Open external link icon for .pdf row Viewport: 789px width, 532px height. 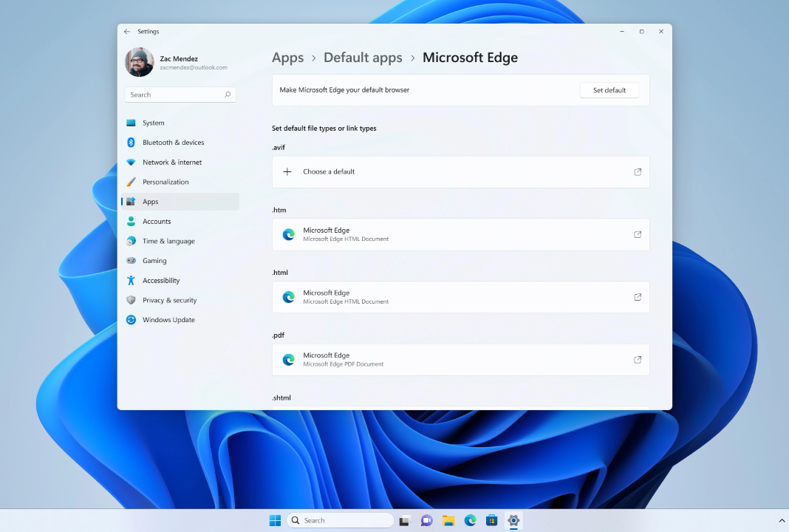638,360
